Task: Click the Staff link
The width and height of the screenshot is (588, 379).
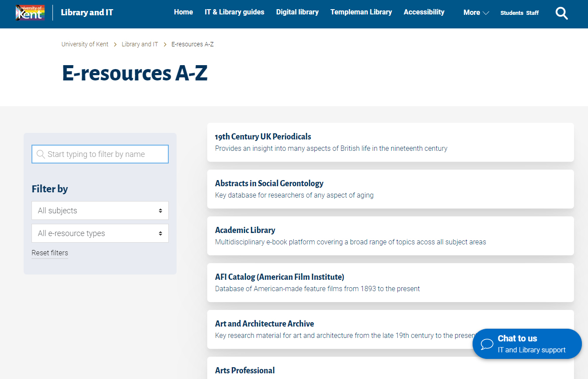Action: pyautogui.click(x=532, y=13)
